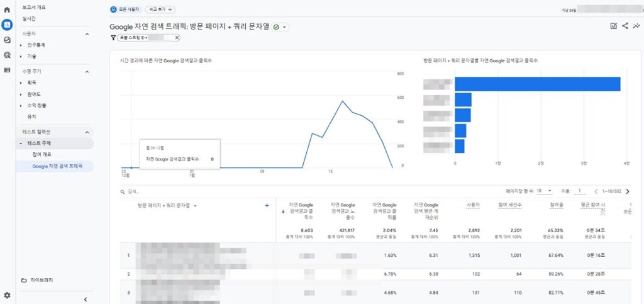Click row 1 users value 1,315
644x304 pixels.
474,255
